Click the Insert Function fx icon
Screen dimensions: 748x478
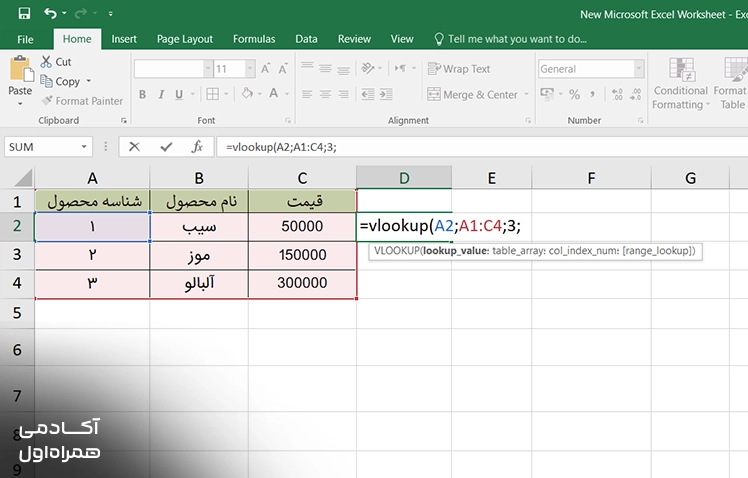[197, 146]
